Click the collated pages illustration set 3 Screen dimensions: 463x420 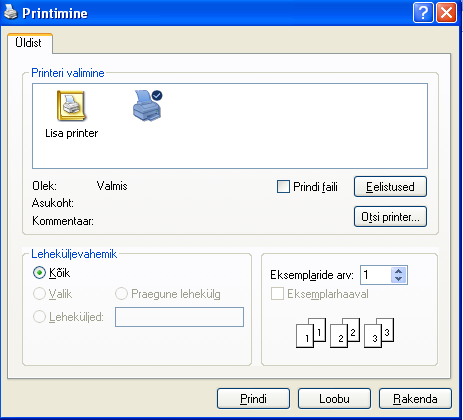379,333
